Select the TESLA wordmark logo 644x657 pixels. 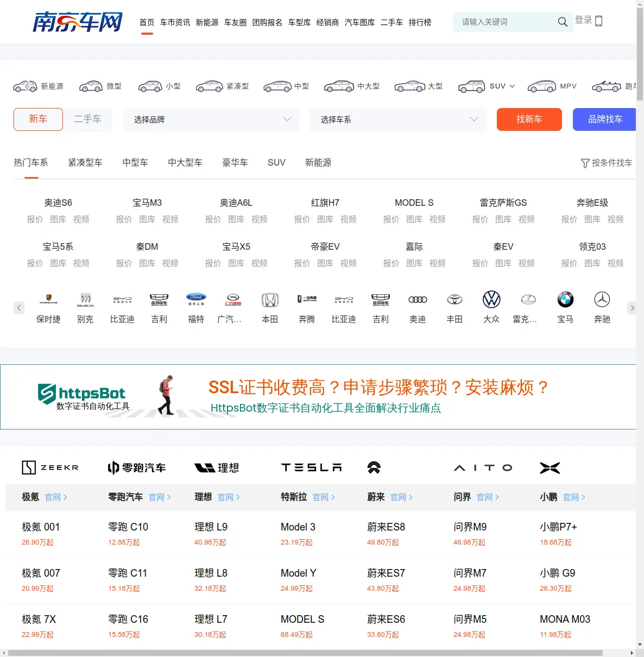tap(311, 468)
